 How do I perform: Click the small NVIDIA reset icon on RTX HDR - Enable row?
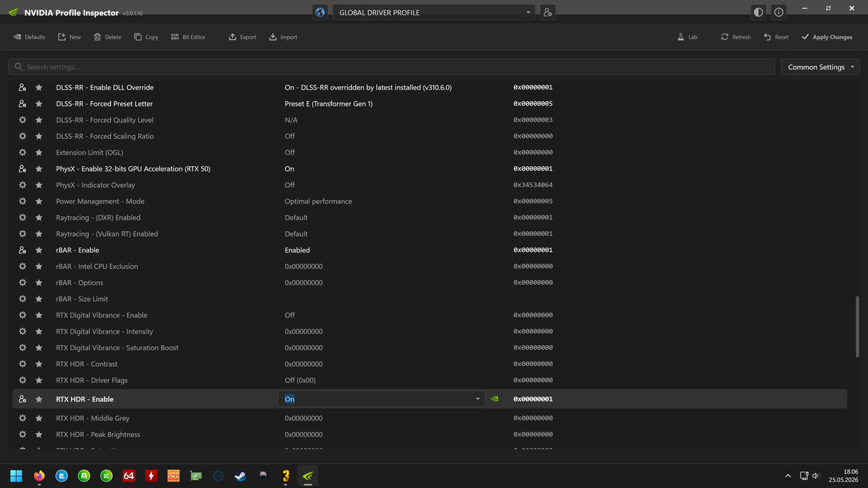(494, 399)
